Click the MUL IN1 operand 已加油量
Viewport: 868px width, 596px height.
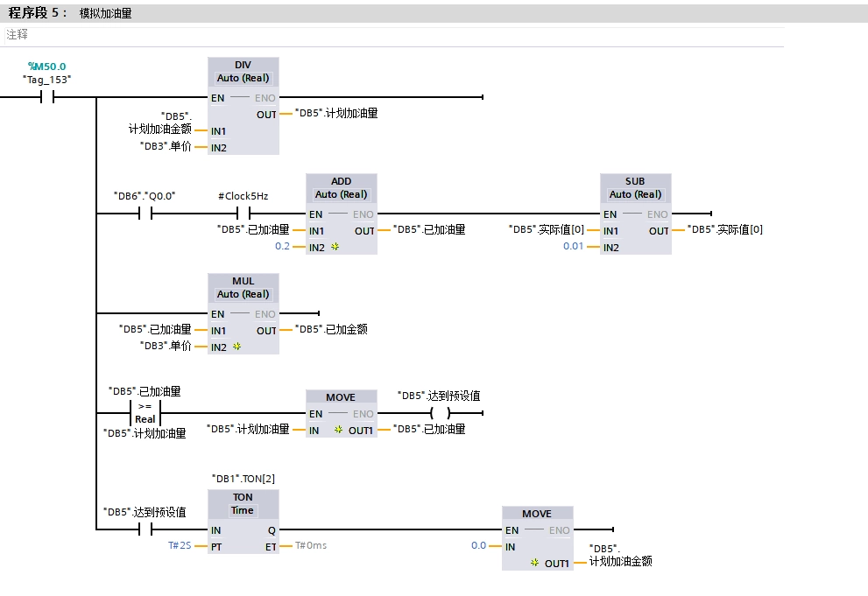click(155, 330)
